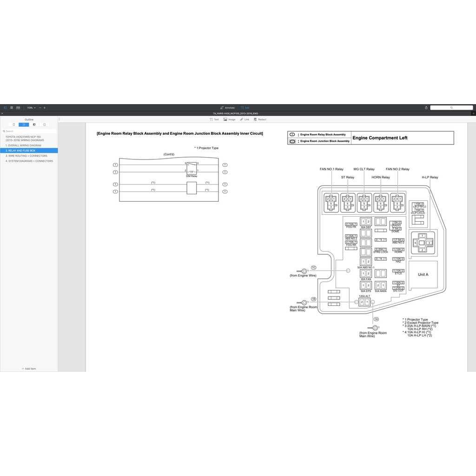Click the Inner Circuit page title
This screenshot has width=476, height=476.
[x=180, y=133]
